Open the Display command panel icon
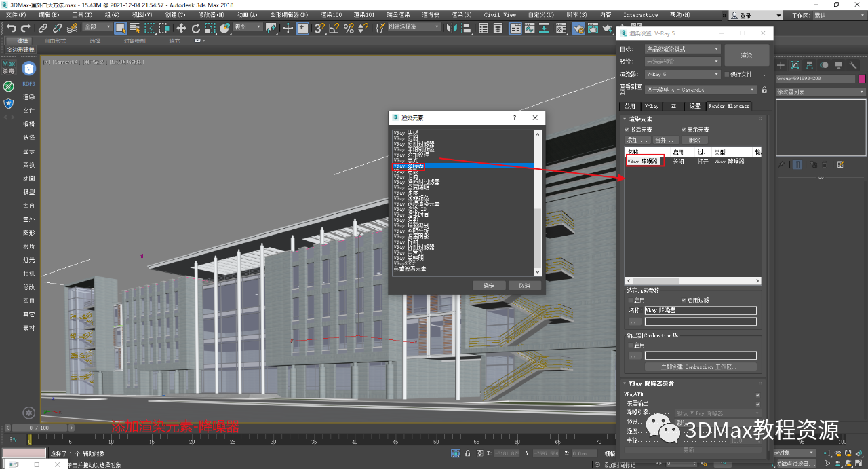The height and width of the screenshot is (469, 868). [x=838, y=65]
